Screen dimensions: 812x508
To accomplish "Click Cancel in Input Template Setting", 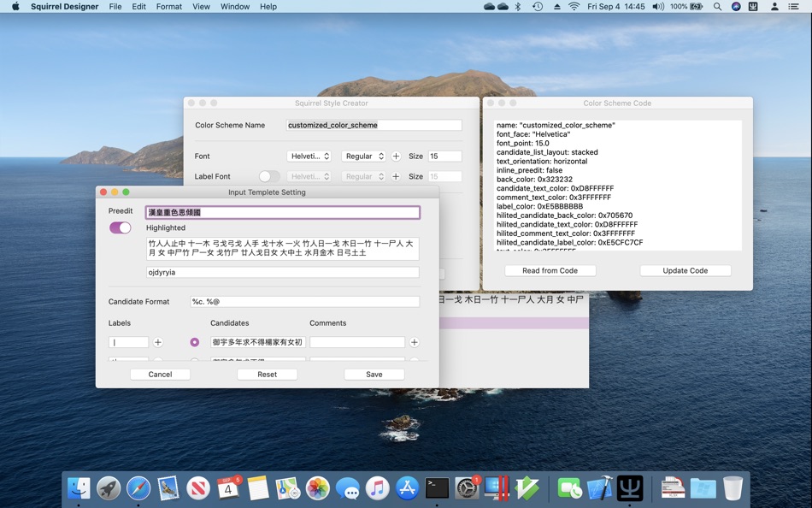I will [x=160, y=375].
